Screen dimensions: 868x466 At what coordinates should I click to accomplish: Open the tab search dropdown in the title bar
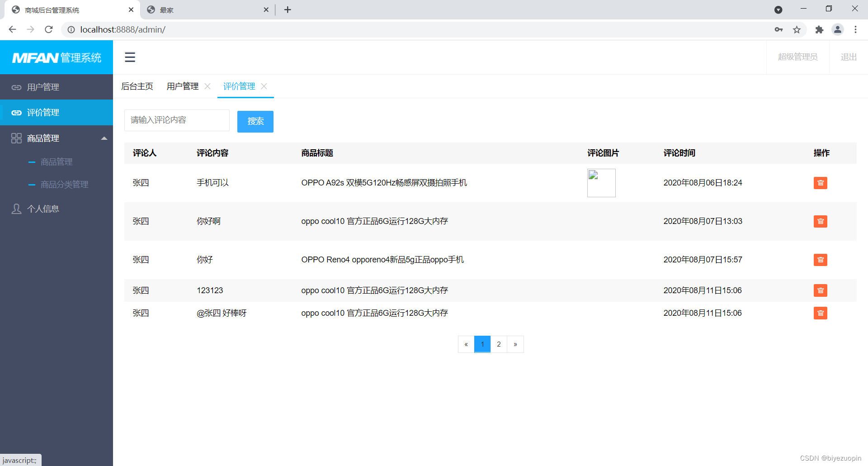778,10
